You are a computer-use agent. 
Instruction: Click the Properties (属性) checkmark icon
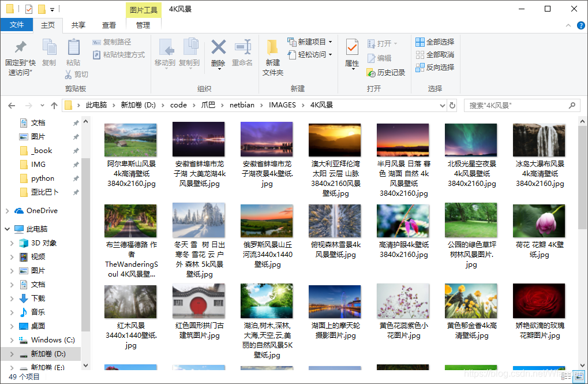pos(352,48)
